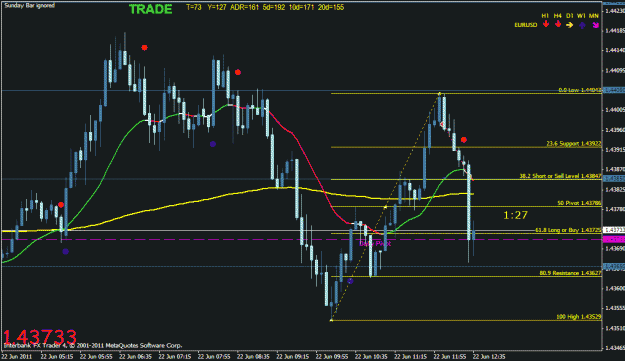The width and height of the screenshot is (625, 361).
Task: Select the 22 Jun 07:15 time axis label
Action: coord(175,356)
